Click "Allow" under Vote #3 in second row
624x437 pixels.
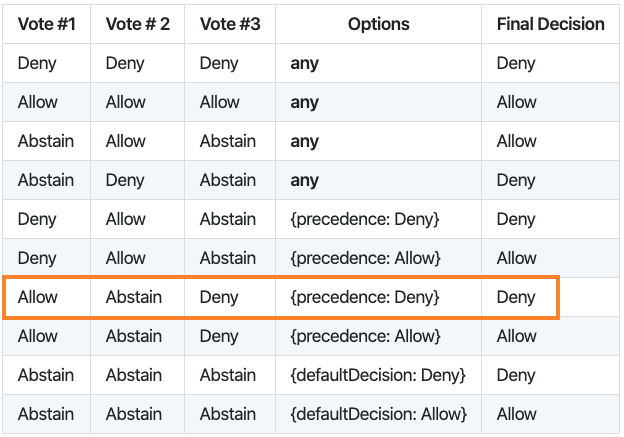220,102
